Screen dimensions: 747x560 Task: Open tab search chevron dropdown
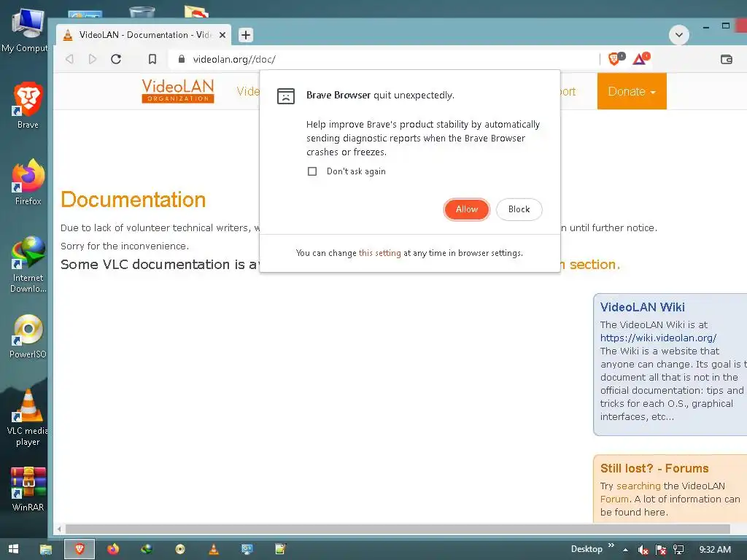[x=679, y=35]
